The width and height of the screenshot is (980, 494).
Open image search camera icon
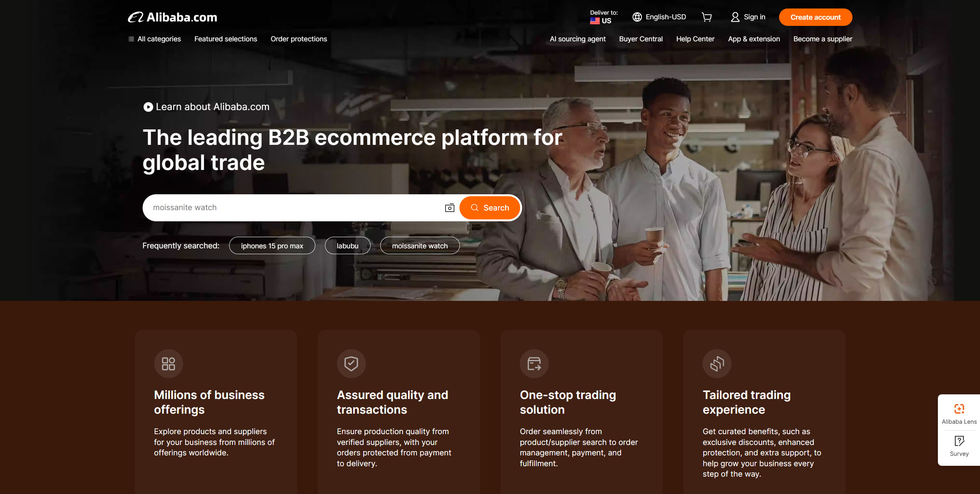[x=449, y=208]
